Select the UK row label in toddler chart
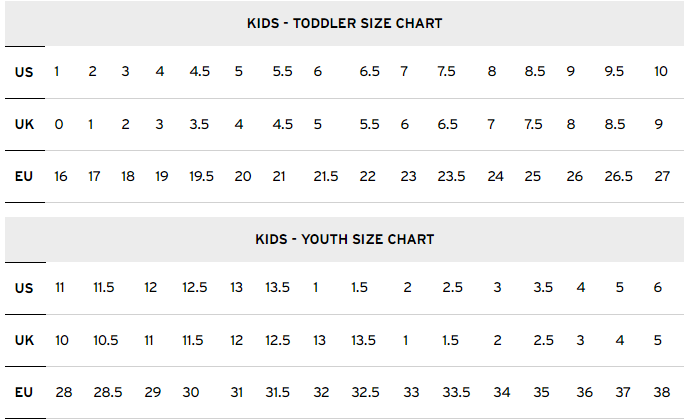This screenshot has height=420, width=687. 24,124
